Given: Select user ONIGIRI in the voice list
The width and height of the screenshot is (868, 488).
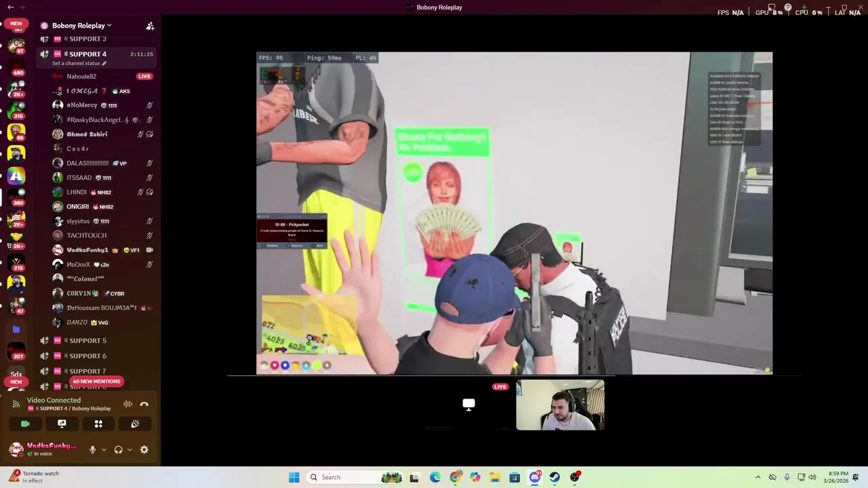Looking at the screenshot, I should [x=78, y=207].
